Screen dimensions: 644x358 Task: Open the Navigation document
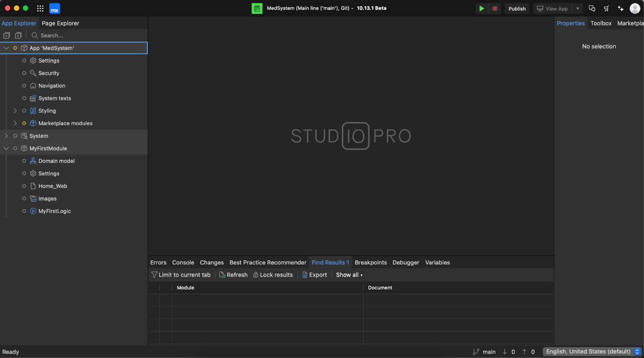pyautogui.click(x=52, y=85)
